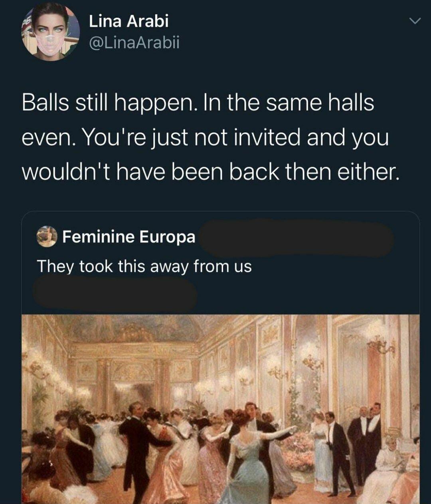Click the Feminine Europa account avatar
Image resolution: width=431 pixels, height=504 pixels.
47,236
